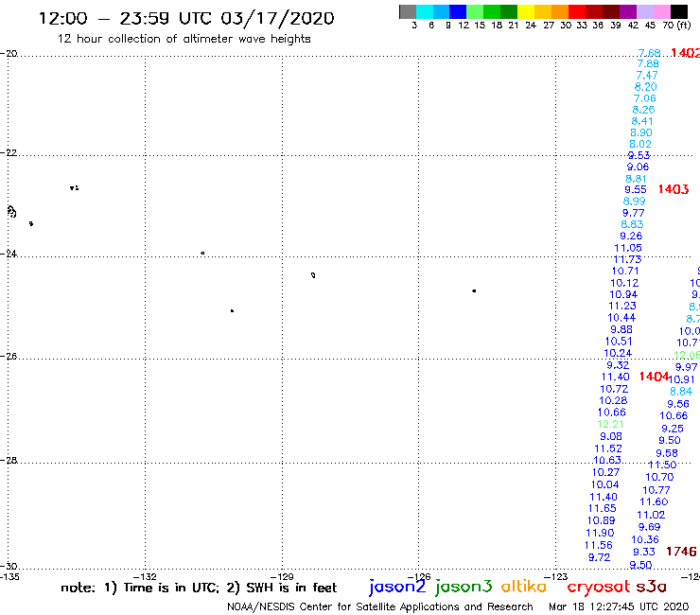Screen dimensions: 700x615
Task: Click the reading '11.65'
Action: point(602,508)
